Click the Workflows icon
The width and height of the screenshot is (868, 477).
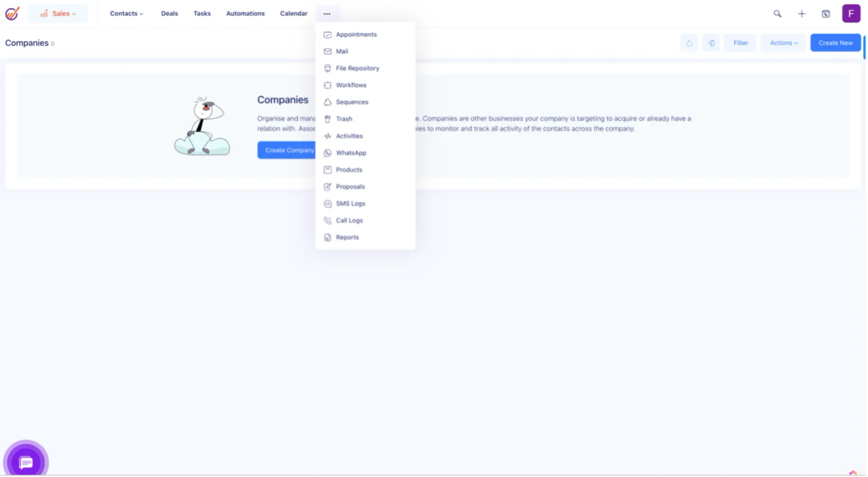328,85
